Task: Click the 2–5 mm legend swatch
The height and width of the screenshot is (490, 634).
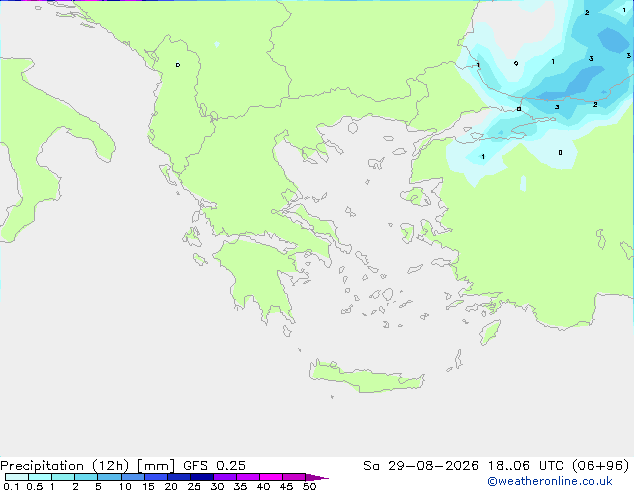Action: click(86, 477)
